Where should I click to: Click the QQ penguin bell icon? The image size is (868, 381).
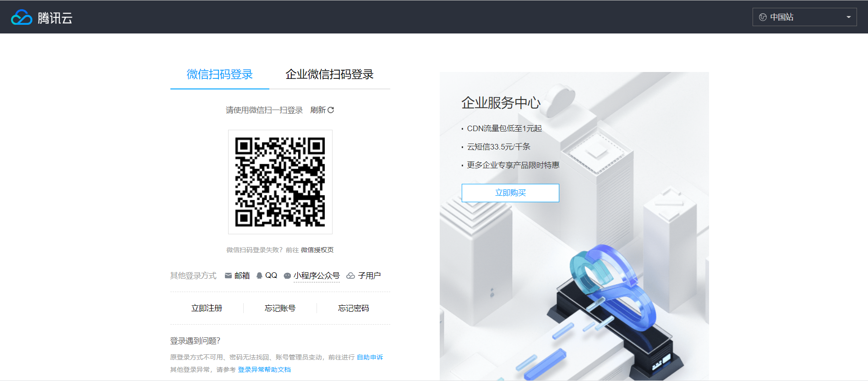[x=259, y=276]
